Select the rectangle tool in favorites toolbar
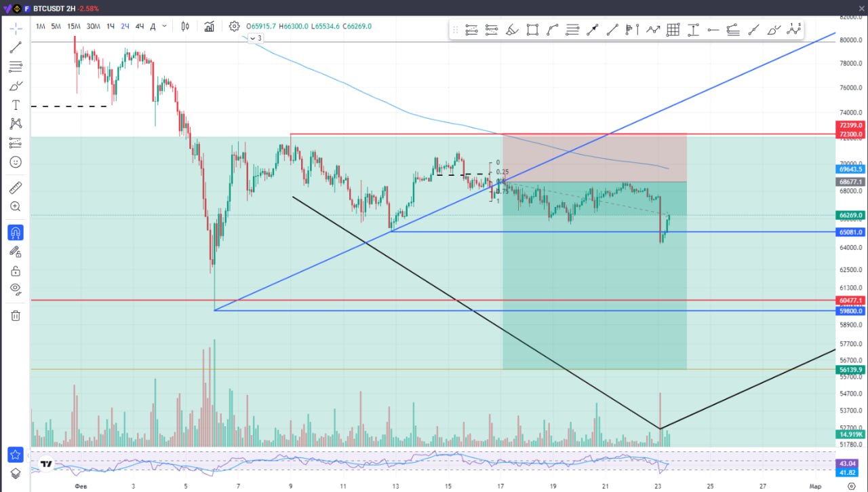The image size is (868, 492). point(532,30)
